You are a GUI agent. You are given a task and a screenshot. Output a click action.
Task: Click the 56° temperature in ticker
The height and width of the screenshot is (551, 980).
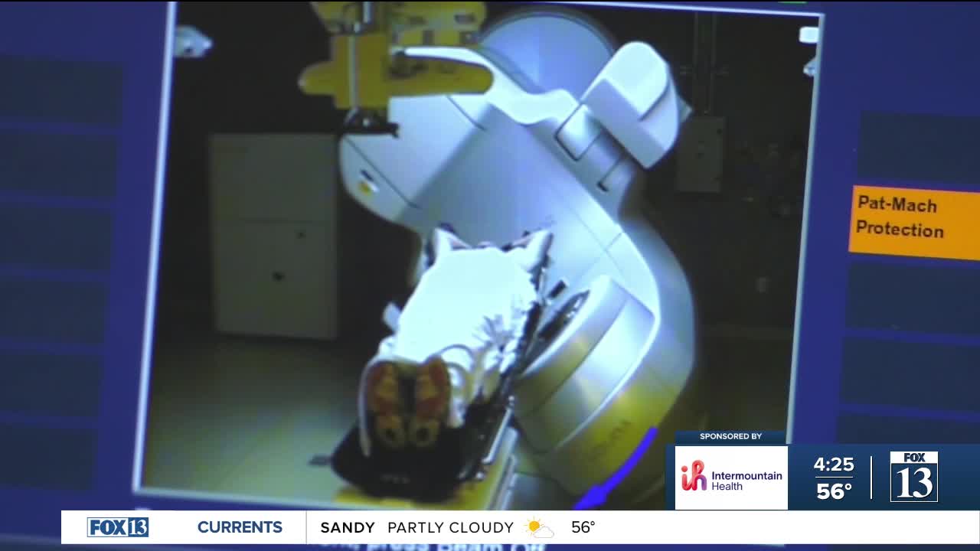click(x=583, y=527)
